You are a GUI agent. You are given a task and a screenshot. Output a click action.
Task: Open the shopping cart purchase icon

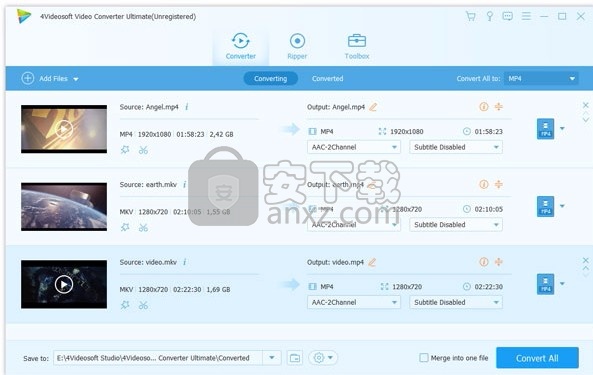tap(470, 16)
